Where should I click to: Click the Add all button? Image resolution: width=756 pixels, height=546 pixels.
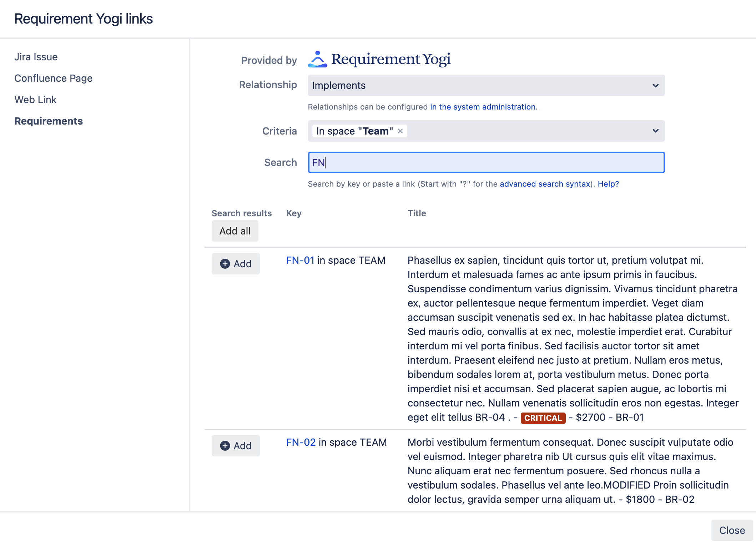235,231
